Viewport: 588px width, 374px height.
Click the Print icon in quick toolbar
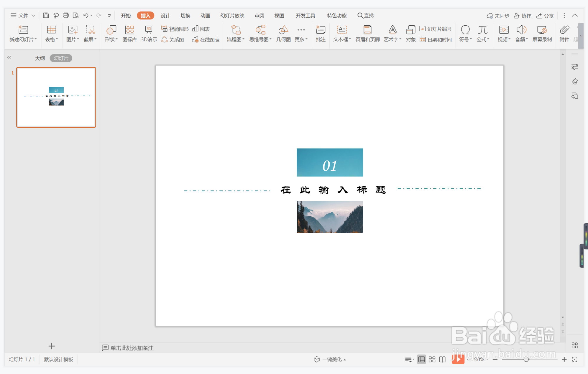pyautogui.click(x=66, y=15)
